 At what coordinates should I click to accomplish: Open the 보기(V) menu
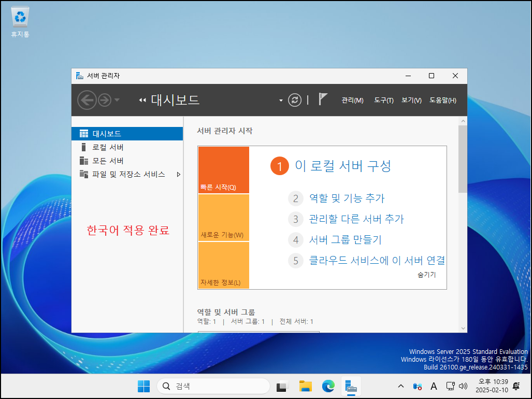(411, 101)
